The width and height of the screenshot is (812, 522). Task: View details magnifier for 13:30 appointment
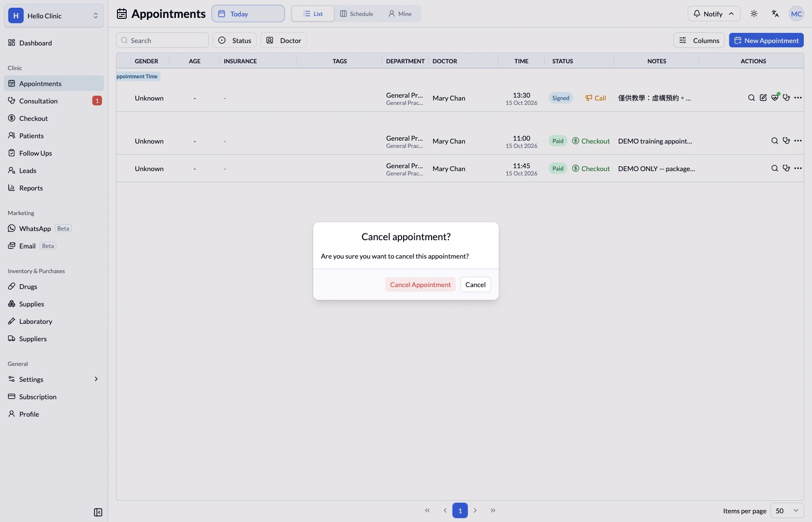coord(752,98)
